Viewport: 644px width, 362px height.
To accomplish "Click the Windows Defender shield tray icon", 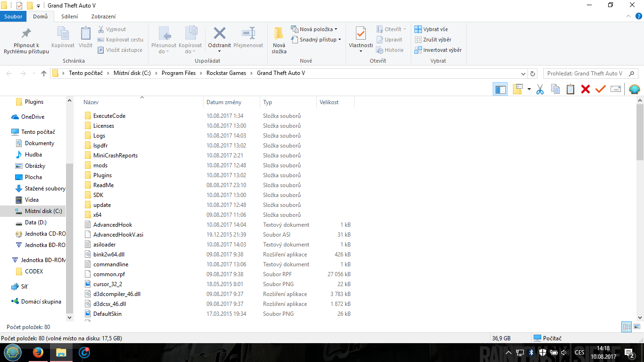I will point(543,352).
